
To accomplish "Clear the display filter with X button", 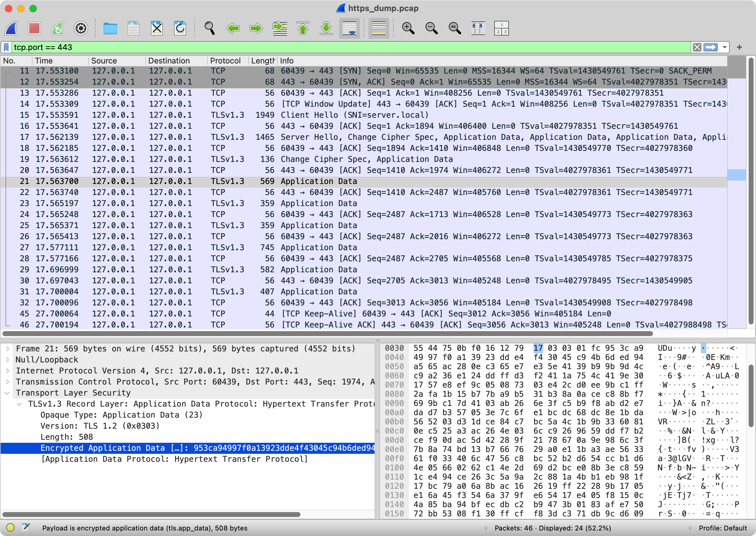I will 697,47.
